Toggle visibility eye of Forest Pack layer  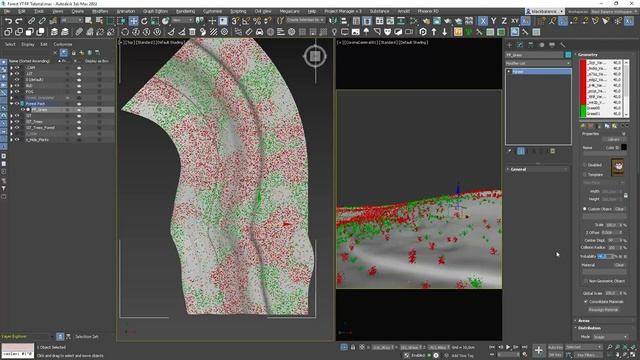[x=17, y=104]
